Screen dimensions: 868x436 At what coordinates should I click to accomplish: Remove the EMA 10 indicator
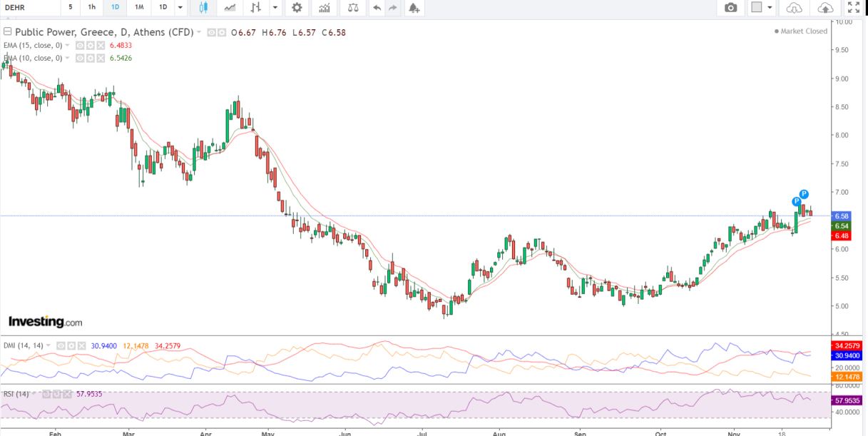(101, 58)
